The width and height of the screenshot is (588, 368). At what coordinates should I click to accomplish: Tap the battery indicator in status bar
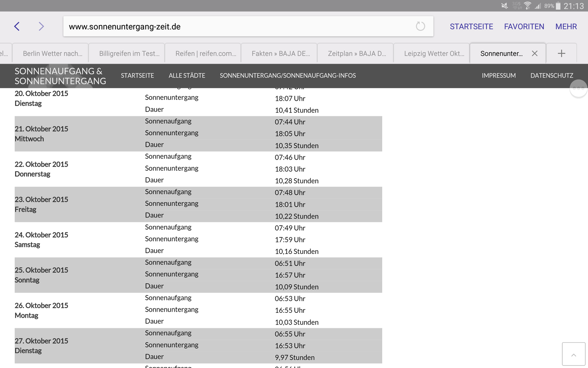(558, 6)
